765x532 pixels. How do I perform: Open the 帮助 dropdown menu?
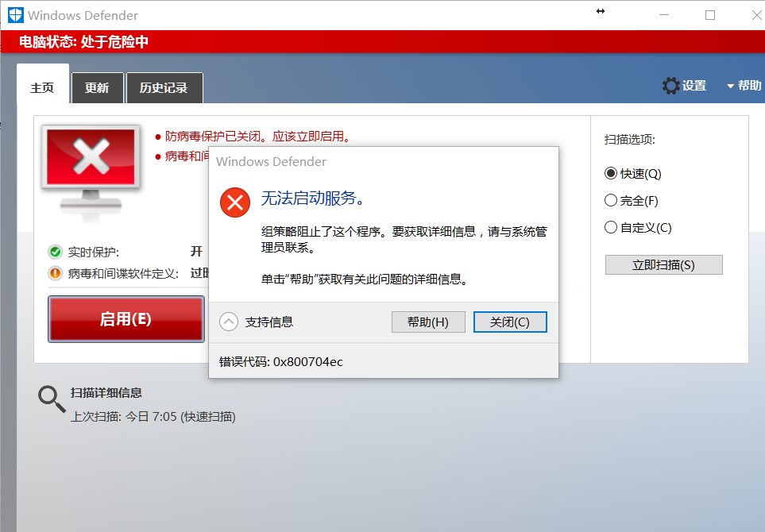(x=744, y=85)
